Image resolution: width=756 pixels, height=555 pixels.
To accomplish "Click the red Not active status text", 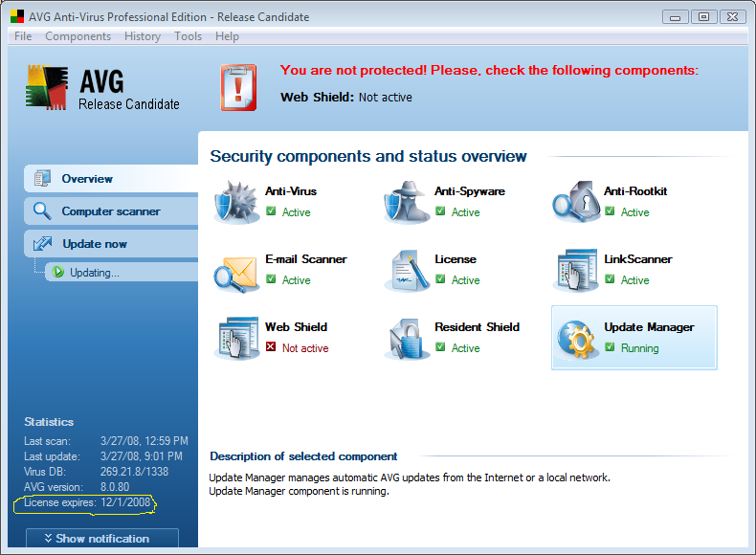I will pyautogui.click(x=305, y=348).
